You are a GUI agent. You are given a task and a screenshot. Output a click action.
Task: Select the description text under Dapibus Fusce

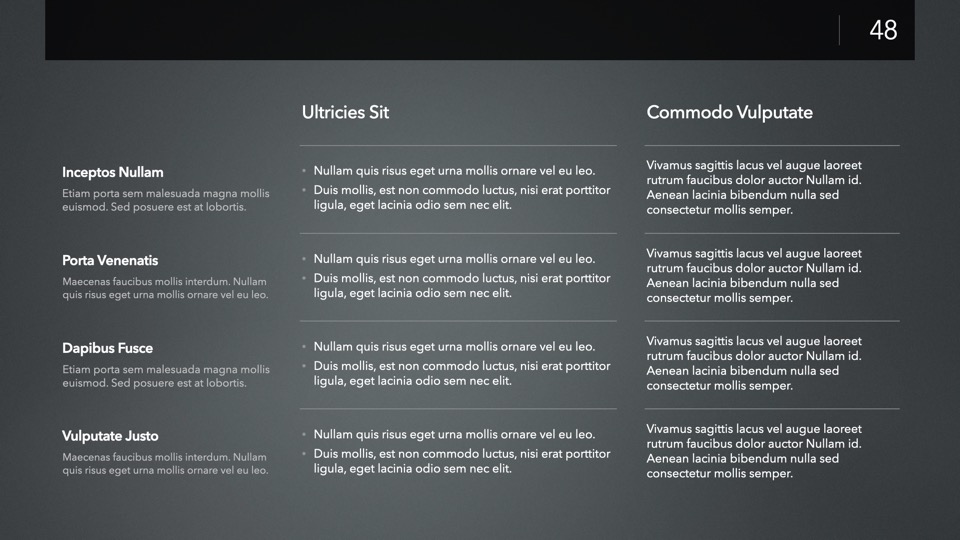(165, 376)
